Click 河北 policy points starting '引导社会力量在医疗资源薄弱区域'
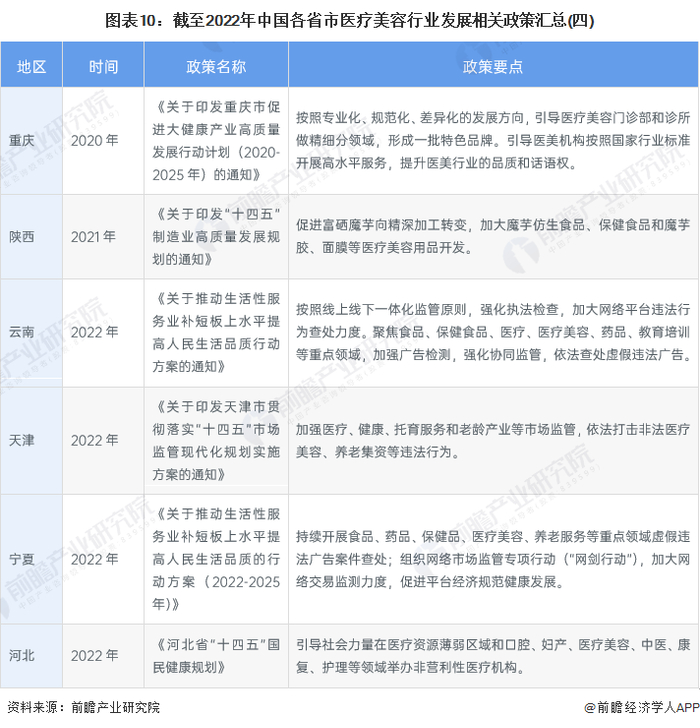 493,656
